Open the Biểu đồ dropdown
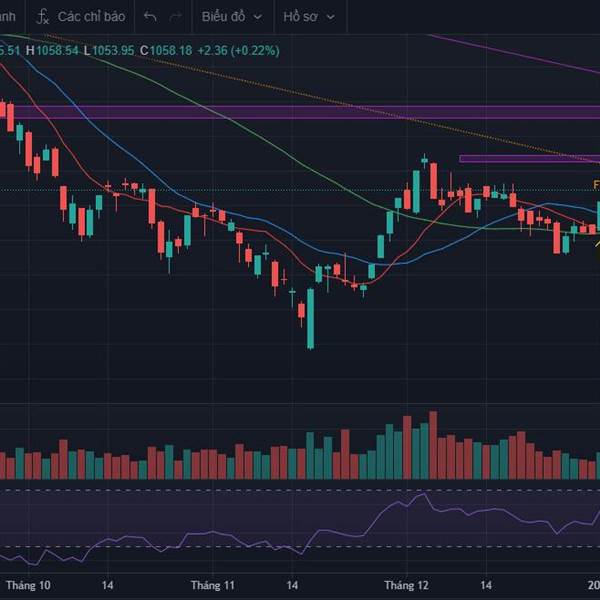The width and height of the screenshot is (600, 600). [x=232, y=16]
